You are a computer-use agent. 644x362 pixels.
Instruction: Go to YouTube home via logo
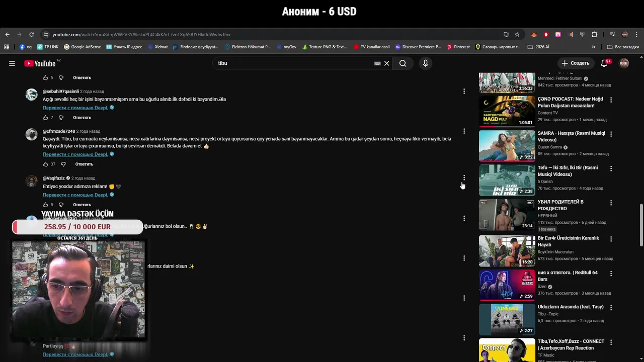pos(40,63)
